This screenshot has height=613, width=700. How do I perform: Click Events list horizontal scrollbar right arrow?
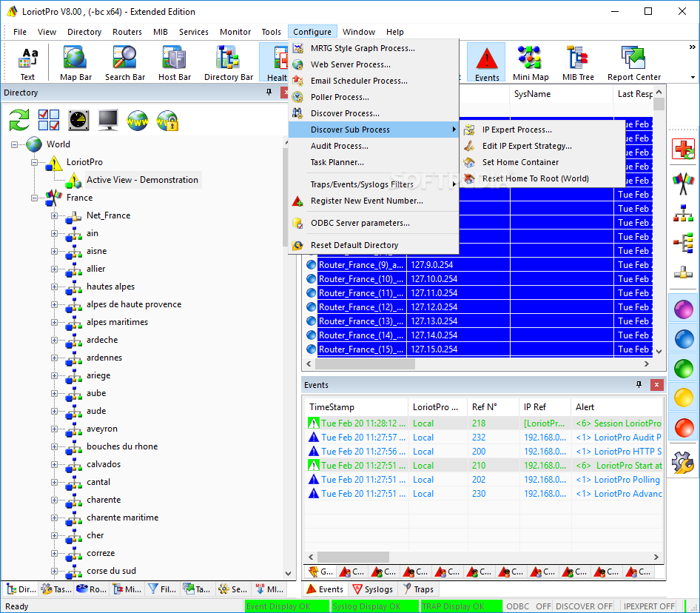click(x=656, y=557)
